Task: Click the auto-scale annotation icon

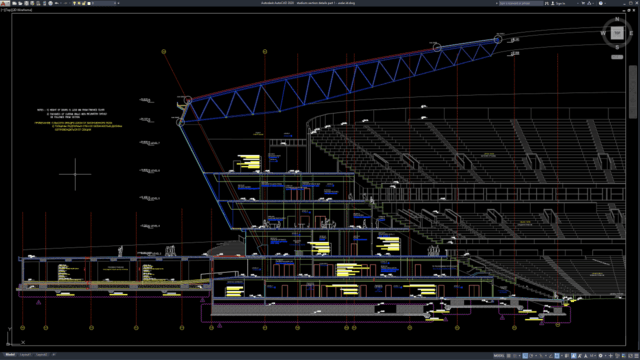Action: pyautogui.click(x=580, y=356)
